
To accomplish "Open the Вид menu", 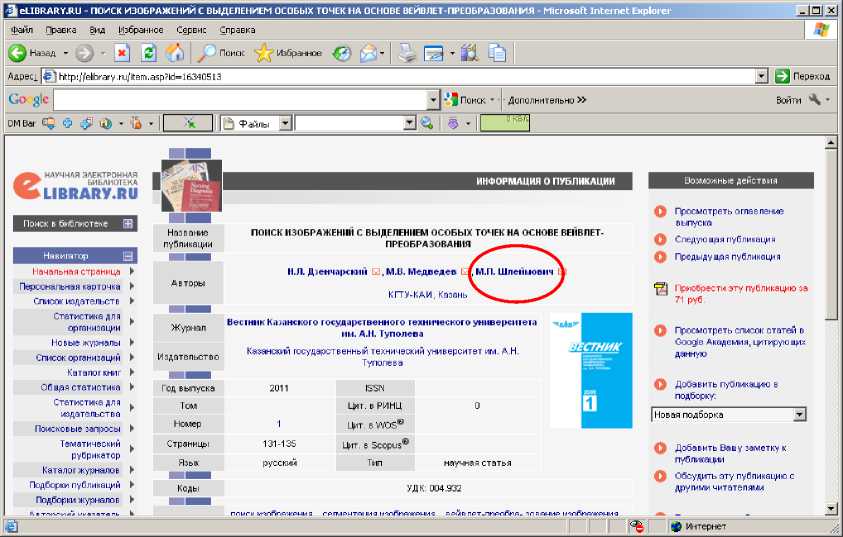I will click(x=97, y=30).
